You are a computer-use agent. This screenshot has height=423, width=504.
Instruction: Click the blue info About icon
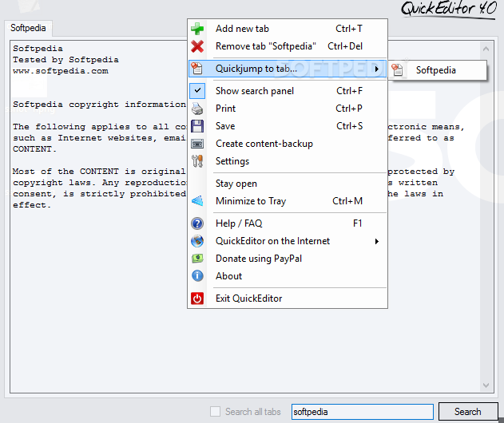(x=197, y=276)
